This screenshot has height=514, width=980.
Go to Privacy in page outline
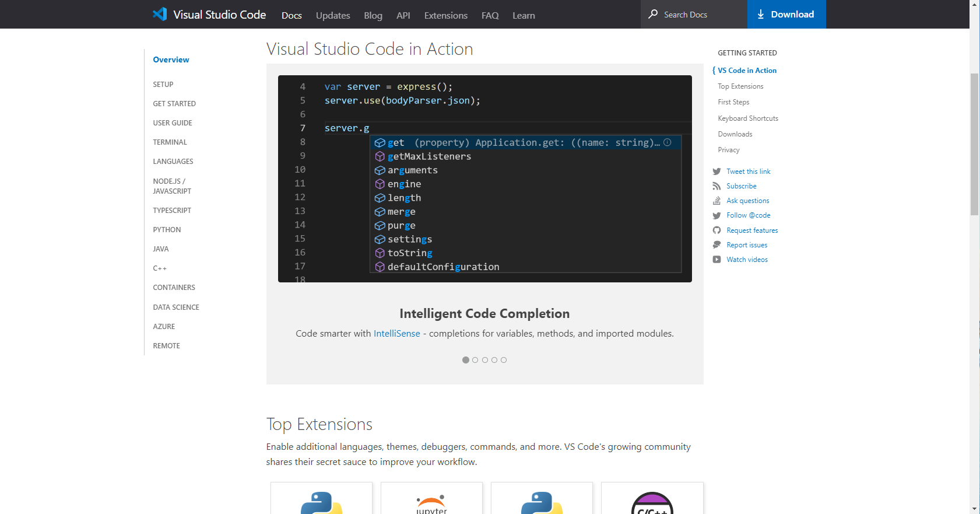tap(729, 150)
